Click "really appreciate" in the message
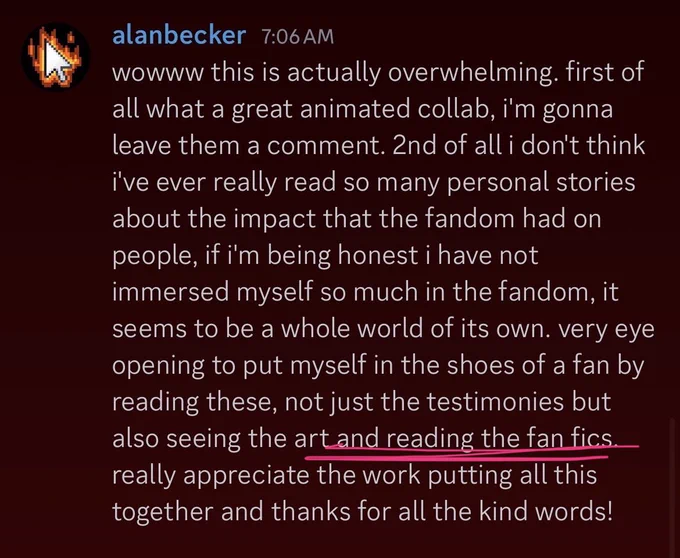This screenshot has height=558, width=680. (211, 476)
